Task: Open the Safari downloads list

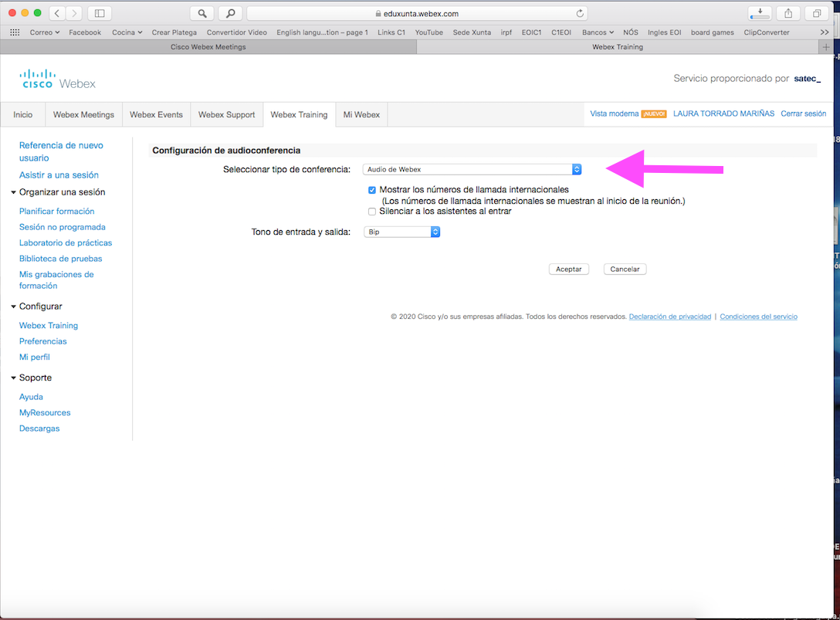Action: pyautogui.click(x=760, y=13)
